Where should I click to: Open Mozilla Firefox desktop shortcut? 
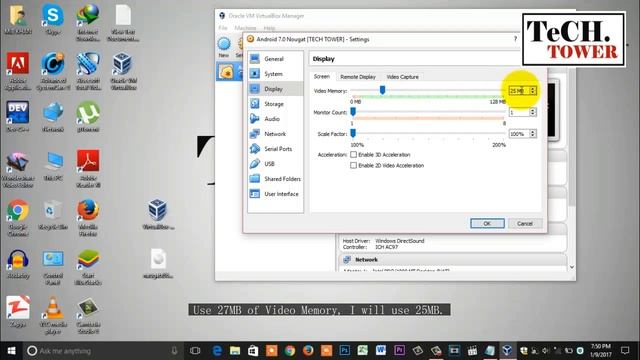pos(88,218)
